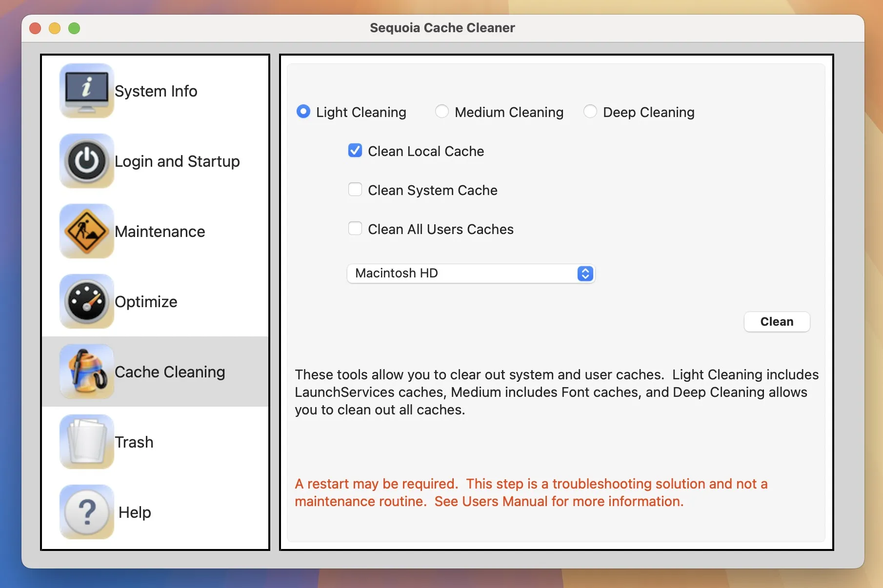
Task: Choose the Optimize sidebar label
Action: 146,302
